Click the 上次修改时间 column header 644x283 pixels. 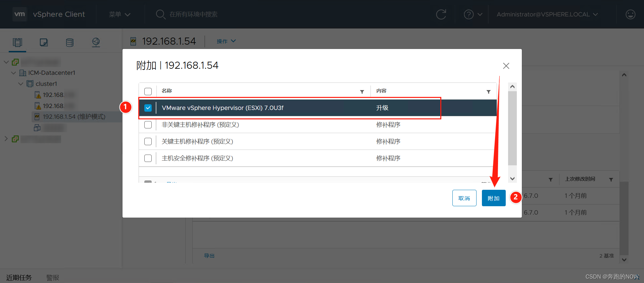point(580,179)
